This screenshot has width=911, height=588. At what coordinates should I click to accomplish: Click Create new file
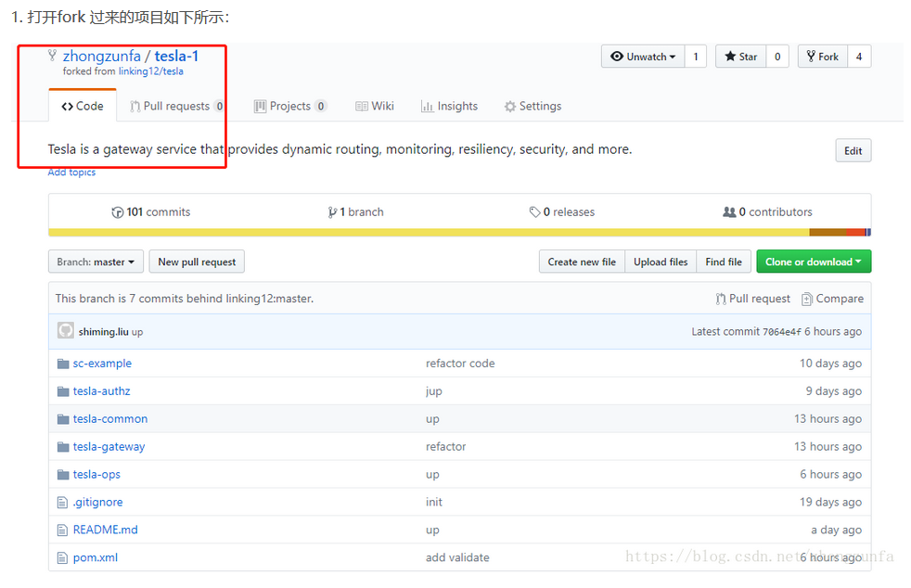click(582, 262)
